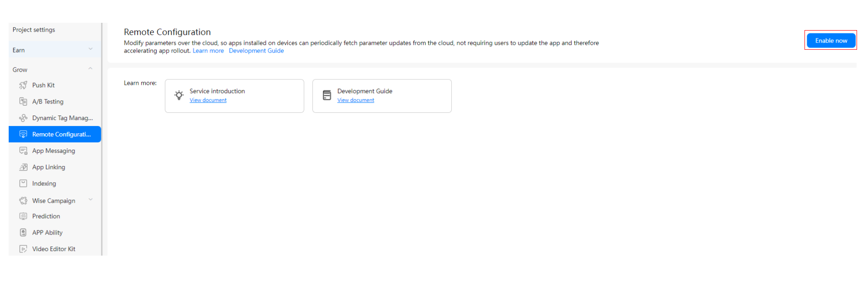Screen dimensions: 868x288
Task: Click the Development Guide document icon
Action: 327,94
